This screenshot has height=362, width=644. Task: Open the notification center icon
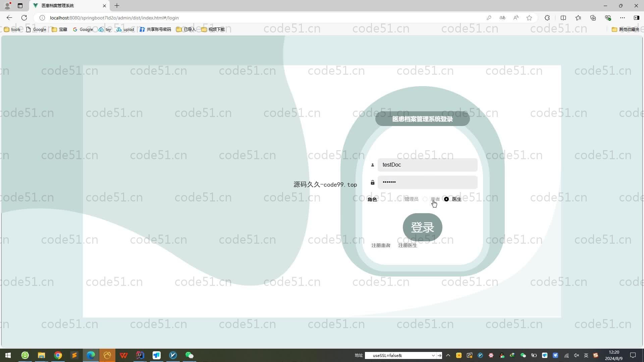point(633,355)
